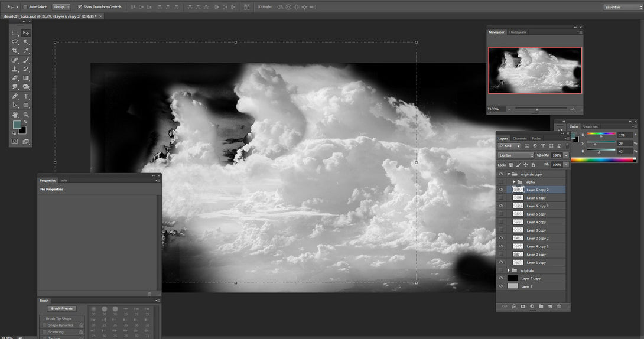The image size is (644, 339).
Task: Open the Fill slider dropdown arrow
Action: click(x=566, y=165)
